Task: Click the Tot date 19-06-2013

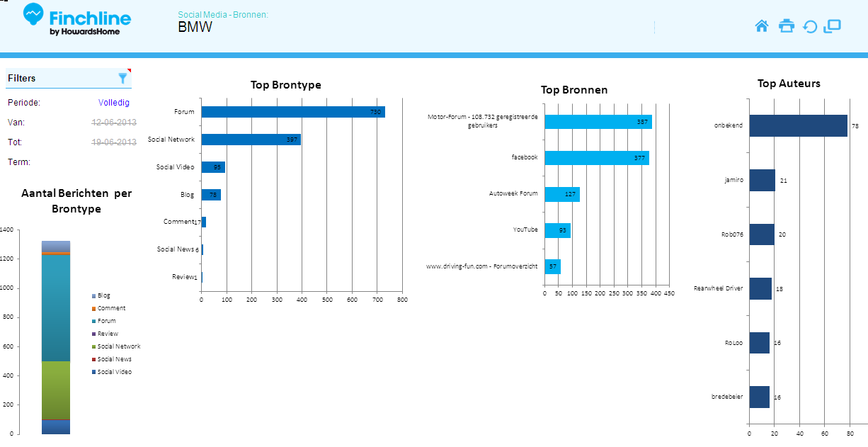Action: pos(114,142)
